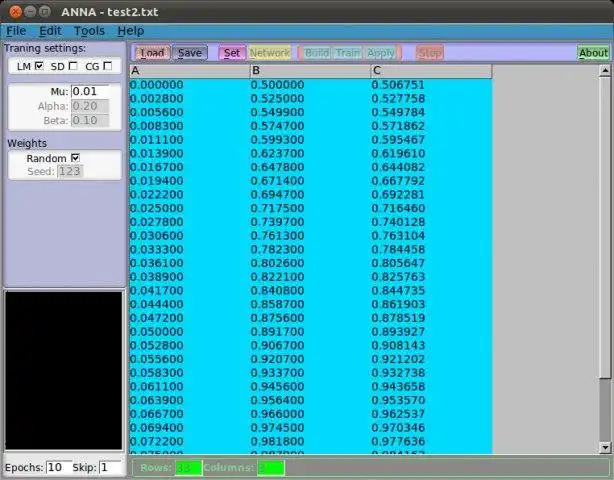Click the Network button
Screen dimensions: 614x480
click(270, 53)
